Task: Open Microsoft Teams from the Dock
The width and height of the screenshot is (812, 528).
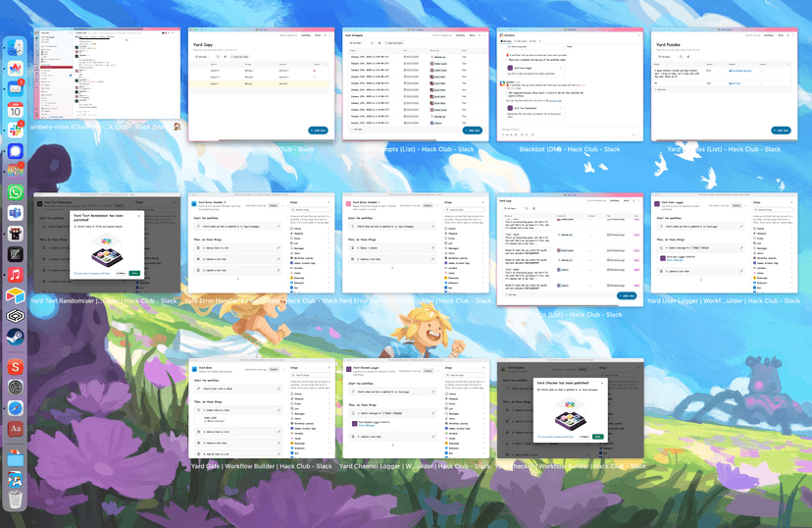Action: click(x=16, y=214)
